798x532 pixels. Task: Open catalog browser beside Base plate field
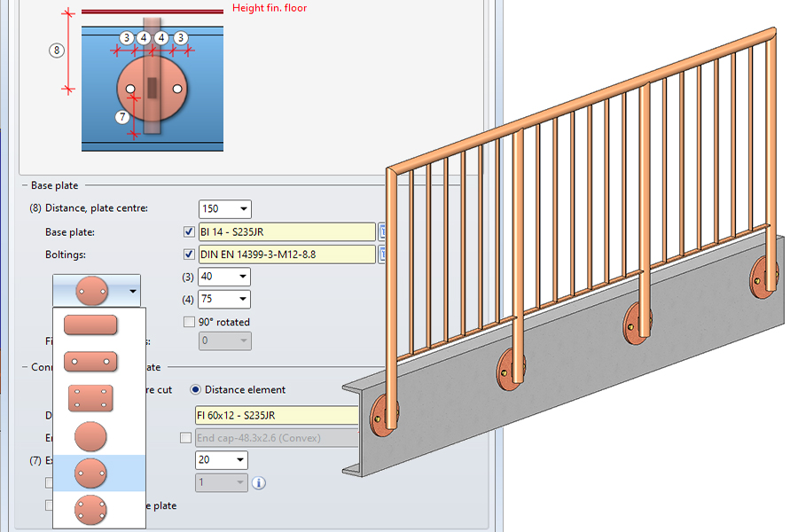[382, 232]
